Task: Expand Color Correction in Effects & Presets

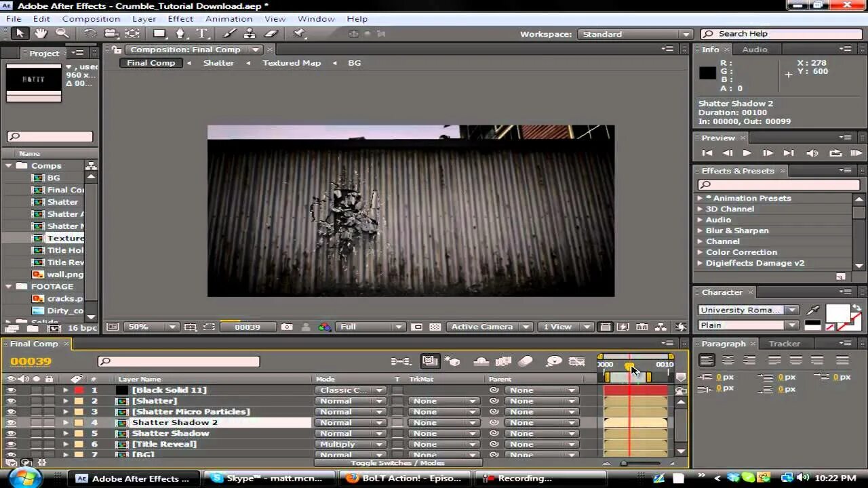Action: tap(701, 251)
